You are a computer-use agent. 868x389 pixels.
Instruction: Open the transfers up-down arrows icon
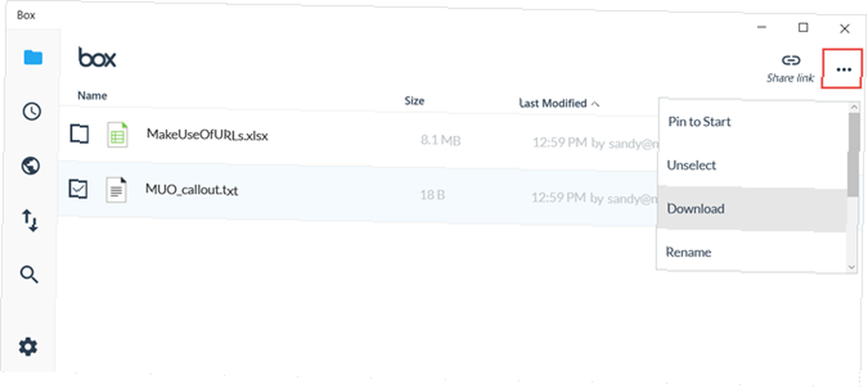pyautogui.click(x=30, y=221)
